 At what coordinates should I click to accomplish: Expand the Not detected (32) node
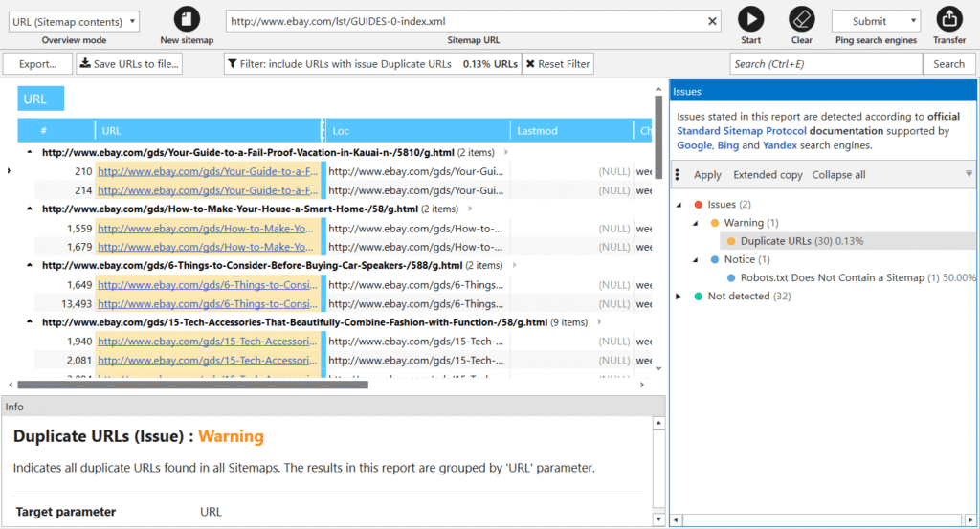(x=679, y=297)
